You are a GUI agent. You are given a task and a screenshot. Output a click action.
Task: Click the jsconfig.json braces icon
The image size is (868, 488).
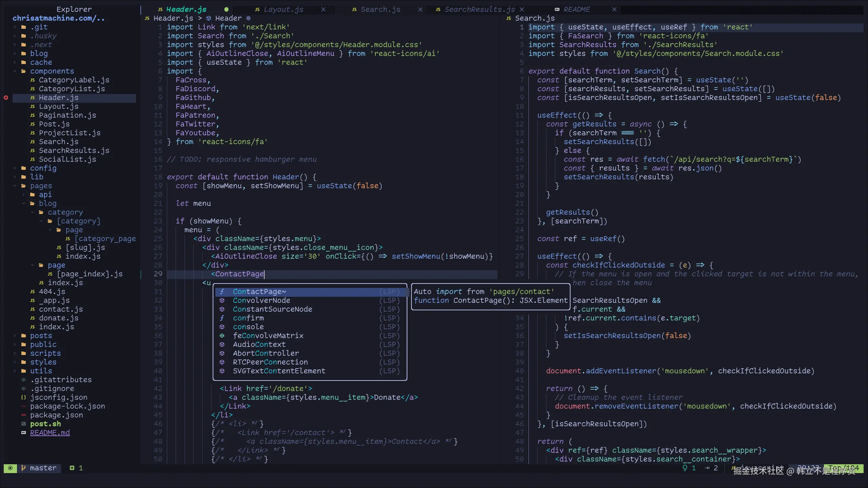23,397
